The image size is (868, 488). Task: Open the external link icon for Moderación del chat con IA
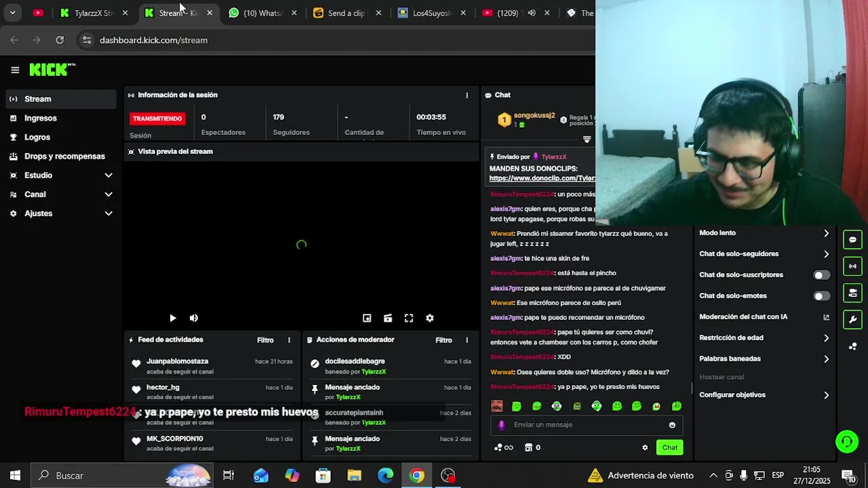tap(826, 317)
